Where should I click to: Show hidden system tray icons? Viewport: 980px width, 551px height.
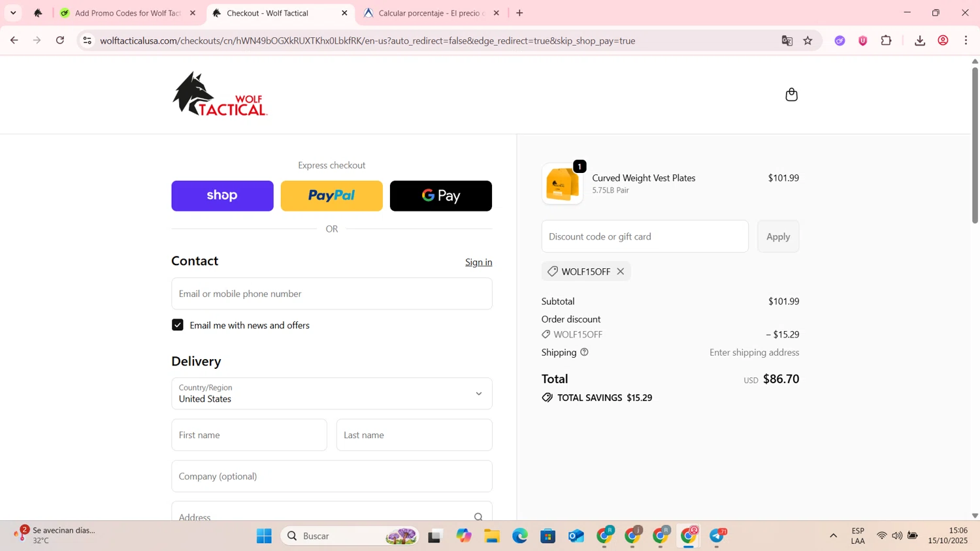833,536
